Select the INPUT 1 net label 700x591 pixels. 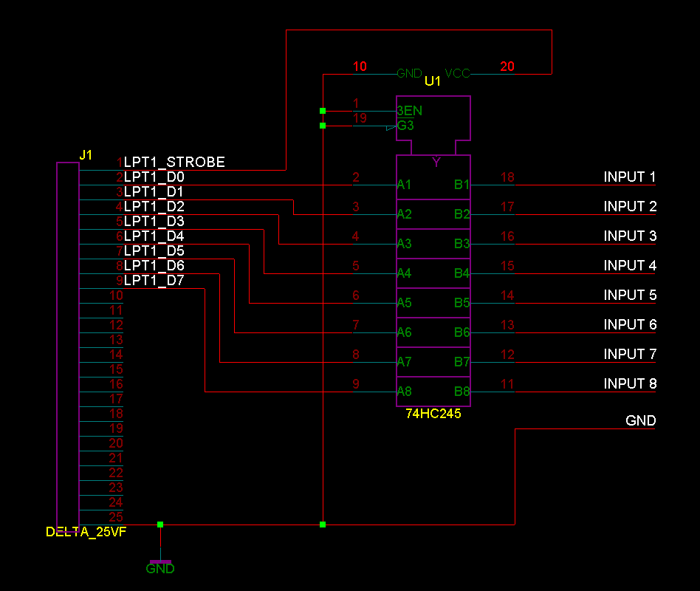tap(630, 177)
